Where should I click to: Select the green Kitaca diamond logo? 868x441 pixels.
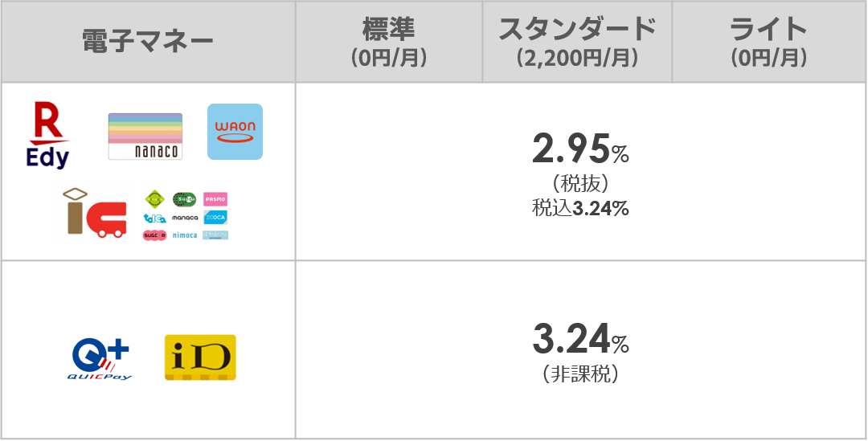[154, 199]
